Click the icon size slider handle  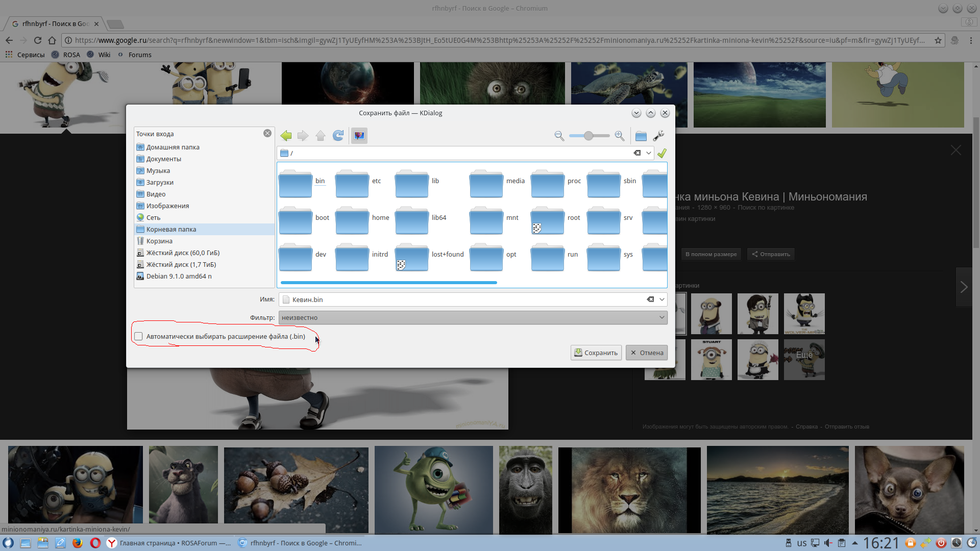point(589,136)
